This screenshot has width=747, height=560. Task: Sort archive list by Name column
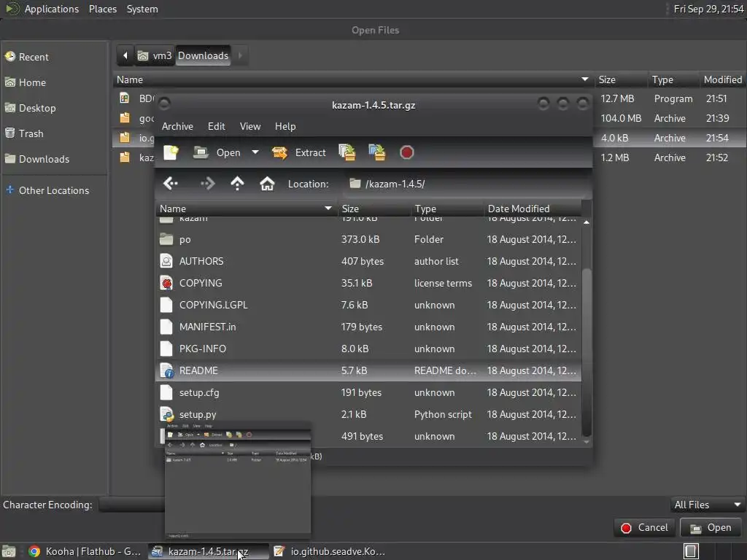[x=247, y=209]
